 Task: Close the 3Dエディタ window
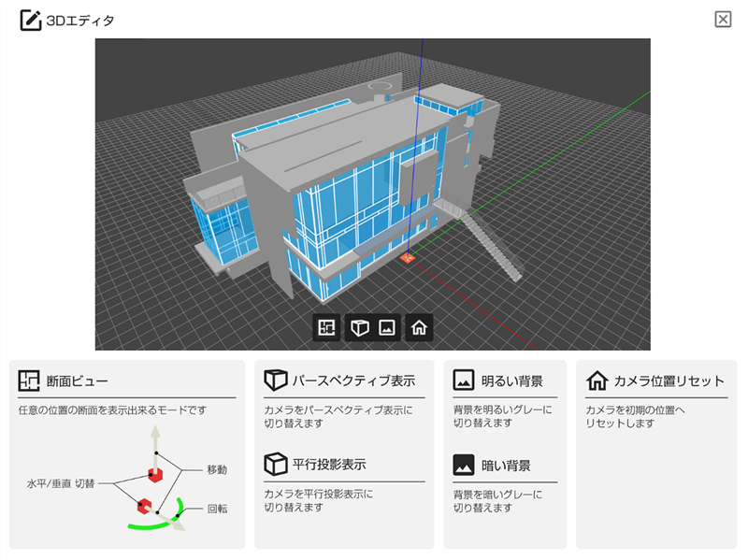pyautogui.click(x=723, y=20)
